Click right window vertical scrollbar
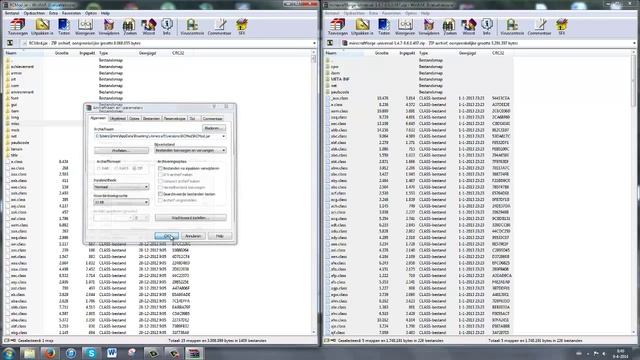This screenshot has height=360, width=640. [634, 192]
